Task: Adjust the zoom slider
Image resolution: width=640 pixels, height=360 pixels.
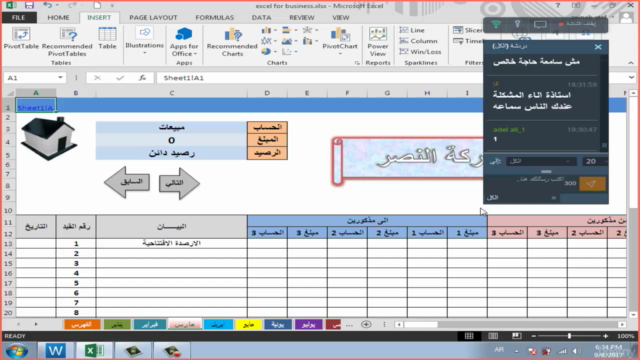Action: point(569,336)
